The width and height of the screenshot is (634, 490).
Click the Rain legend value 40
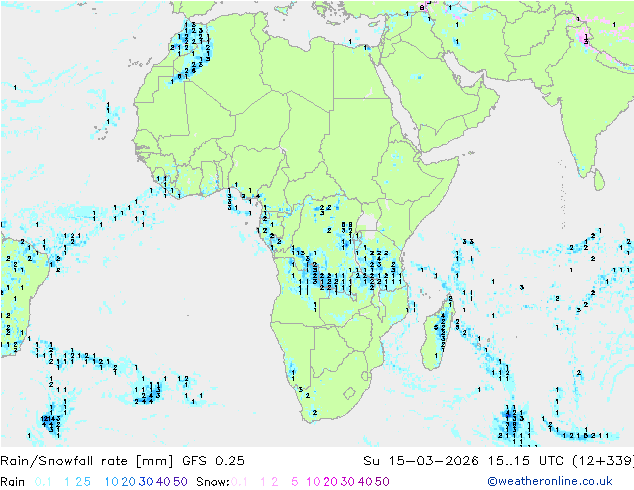point(163,482)
